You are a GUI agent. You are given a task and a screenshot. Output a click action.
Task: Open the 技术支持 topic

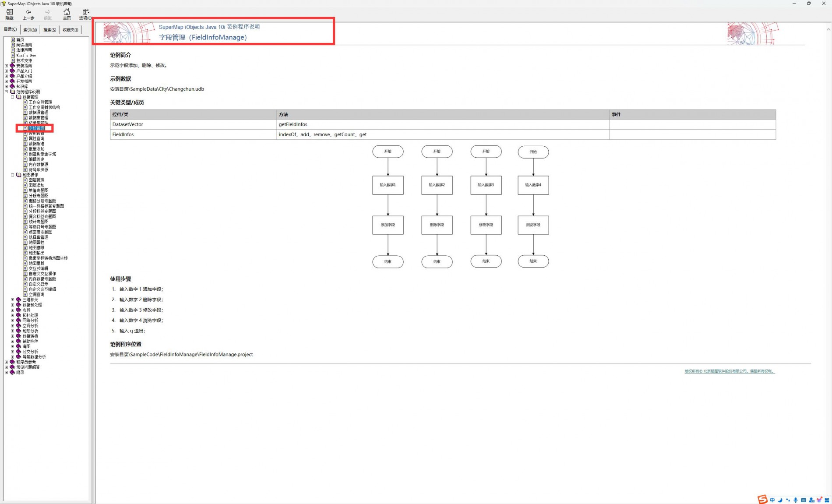(x=24, y=60)
